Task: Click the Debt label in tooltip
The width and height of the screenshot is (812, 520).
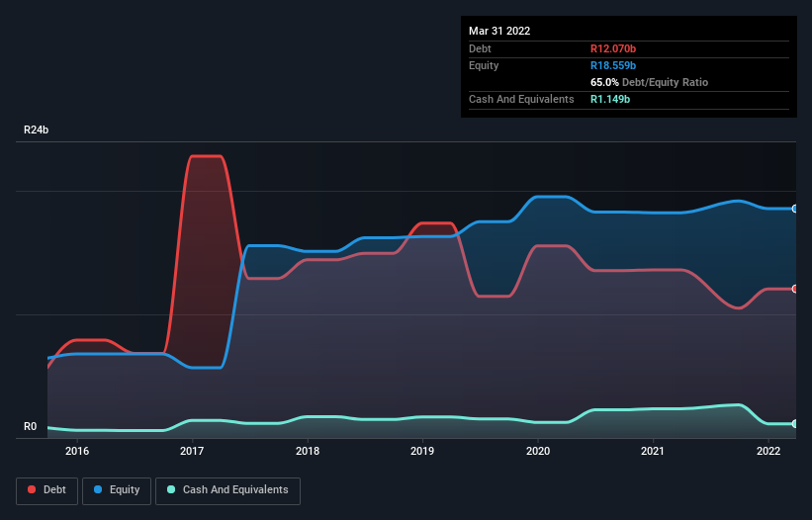Action: [x=480, y=48]
